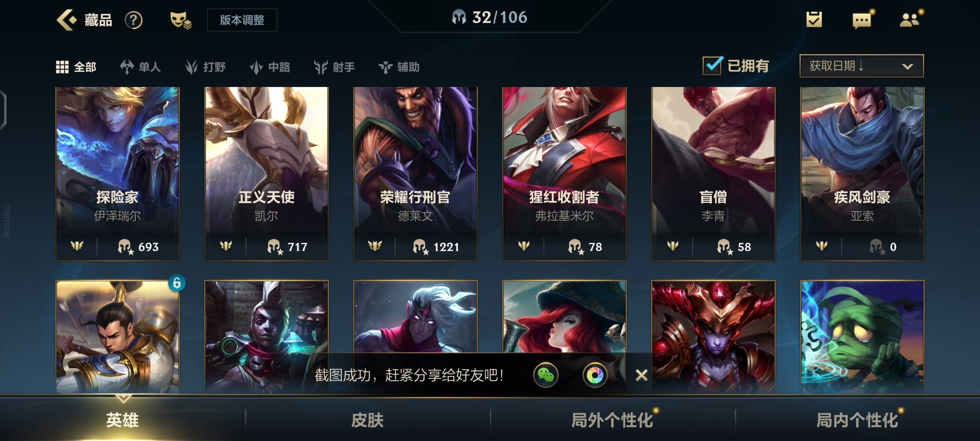
Task: Open the 疾风剑豪 亚索 champion card
Action: pos(862,174)
